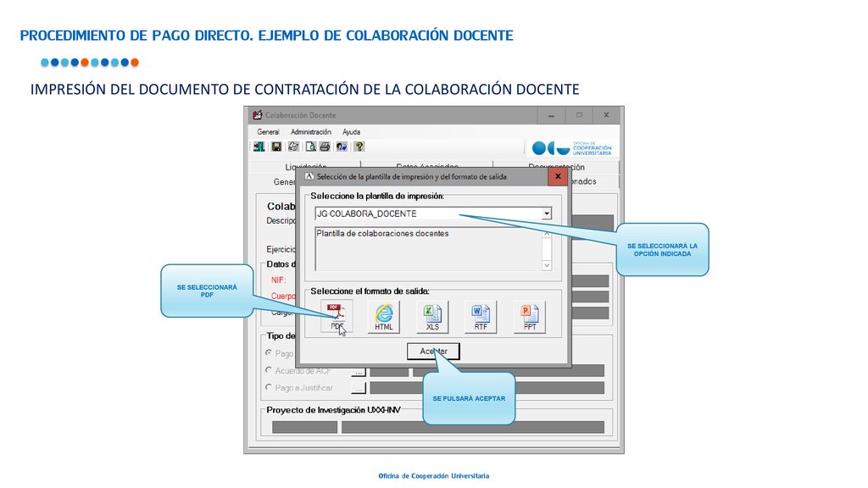Click the 'Proyecto de Investigación UXXI-INV' group label
This screenshot has width=868, height=488.
pos(333,410)
